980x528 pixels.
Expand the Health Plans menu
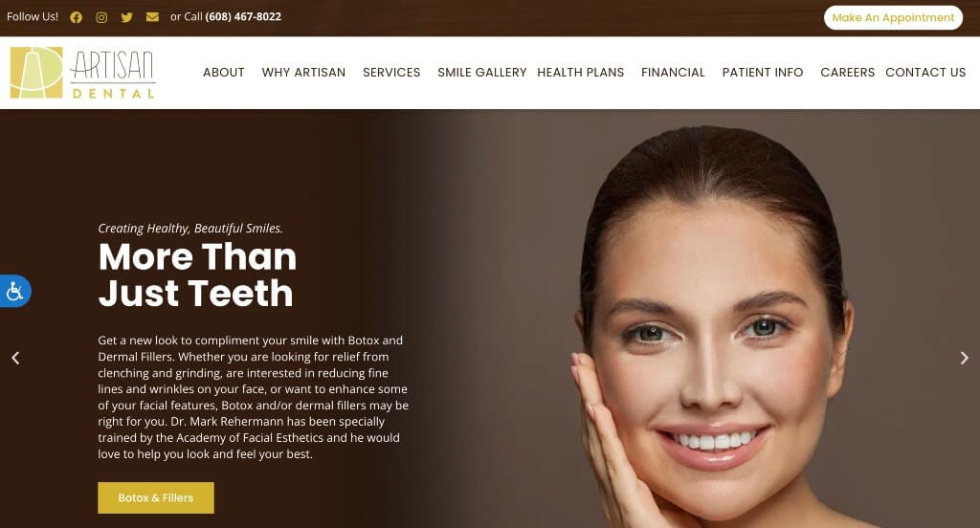[x=581, y=73]
